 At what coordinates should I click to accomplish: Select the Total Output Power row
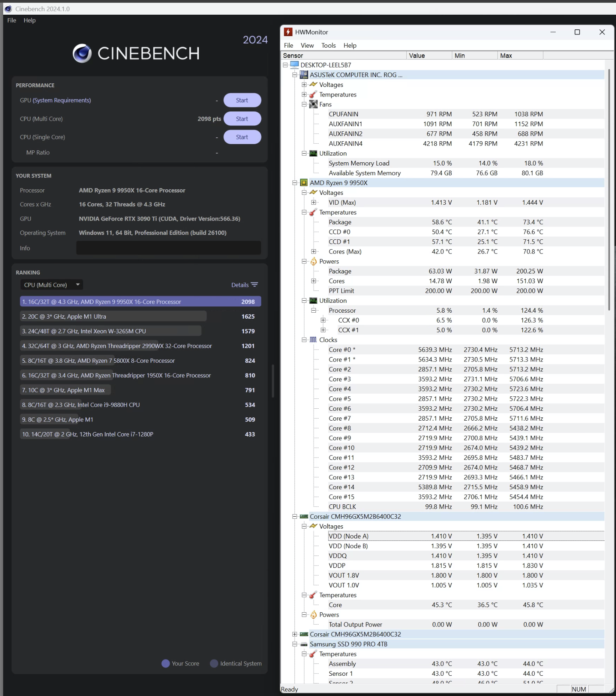(x=466, y=624)
